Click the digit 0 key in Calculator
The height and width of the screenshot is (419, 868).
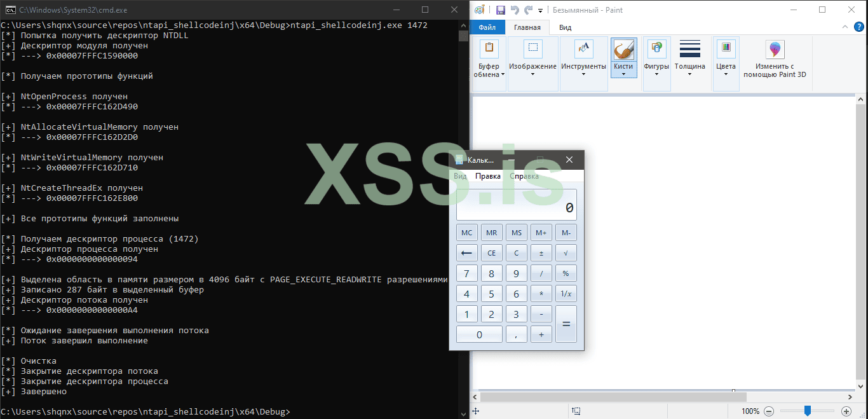click(x=479, y=334)
